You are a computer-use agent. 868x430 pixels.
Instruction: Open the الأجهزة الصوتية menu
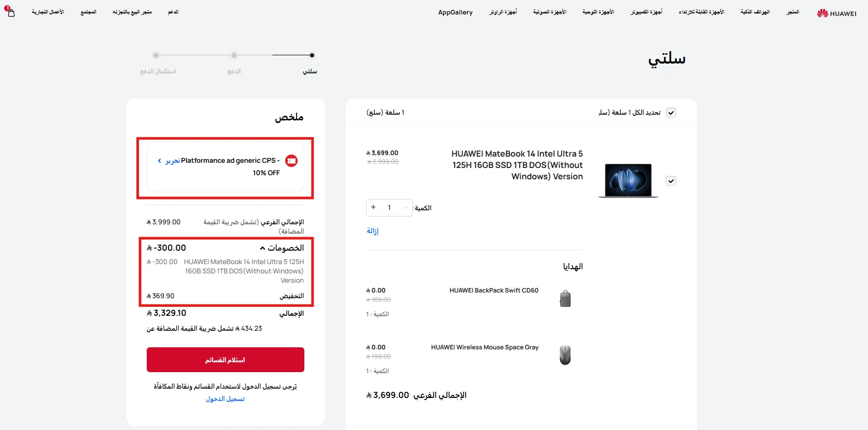click(549, 12)
